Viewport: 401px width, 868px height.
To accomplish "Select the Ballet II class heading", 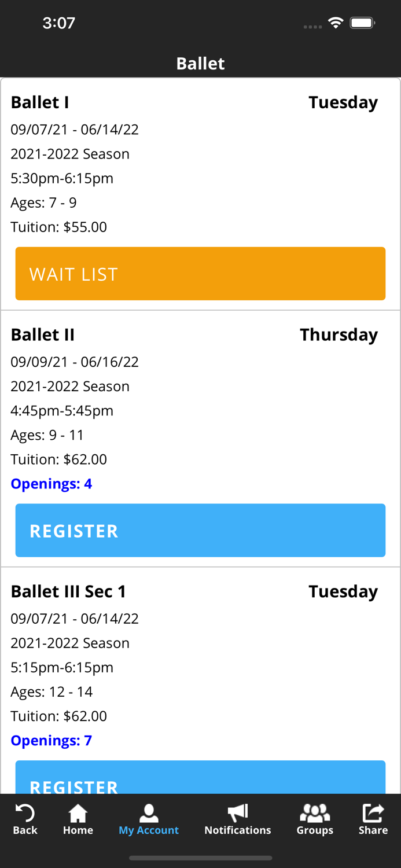I will coord(42,334).
